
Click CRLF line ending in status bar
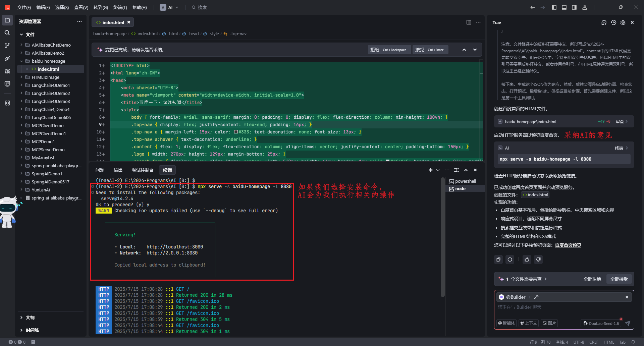[594, 342]
